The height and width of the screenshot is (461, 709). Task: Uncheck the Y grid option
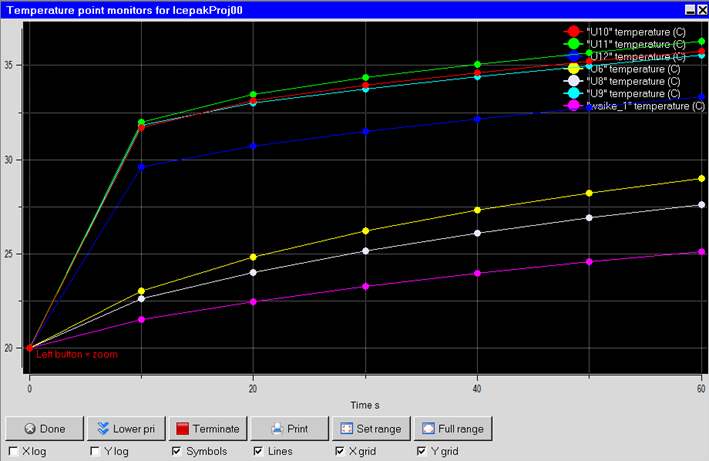pyautogui.click(x=421, y=451)
